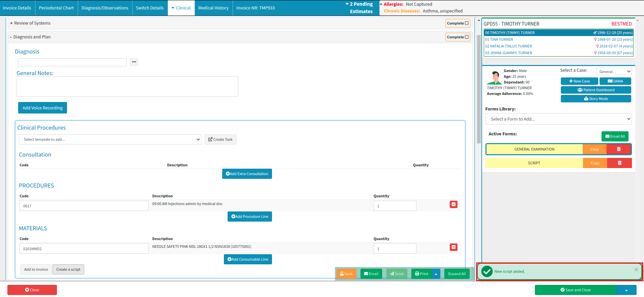Screen dimensions: 644x297
Task: Dismiss the 'New script added' notification
Action: pos(636,269)
